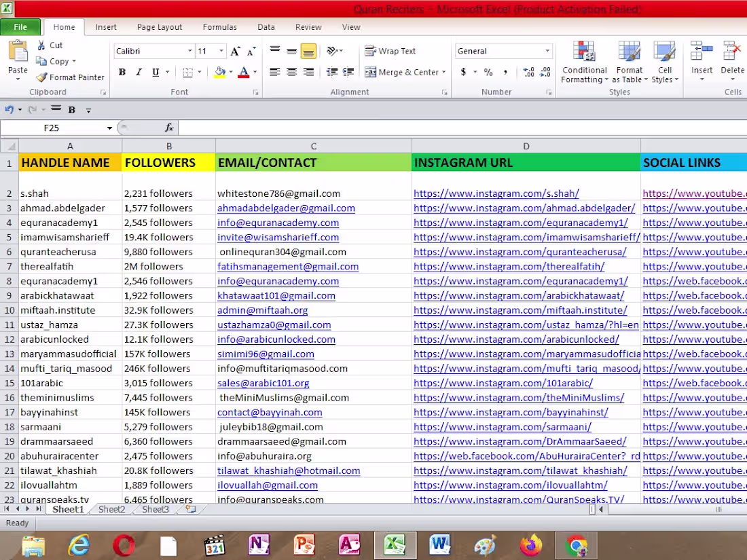Click Insert Worksheet tab icon

191,509
